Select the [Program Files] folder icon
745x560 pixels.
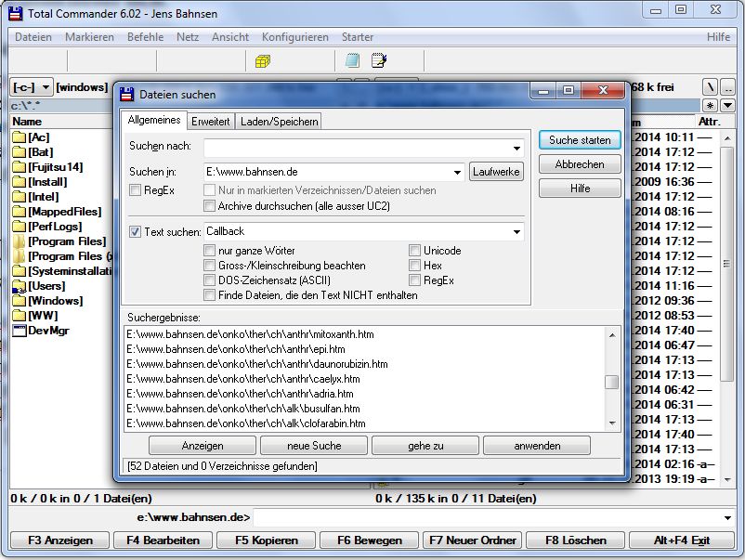click(19, 241)
